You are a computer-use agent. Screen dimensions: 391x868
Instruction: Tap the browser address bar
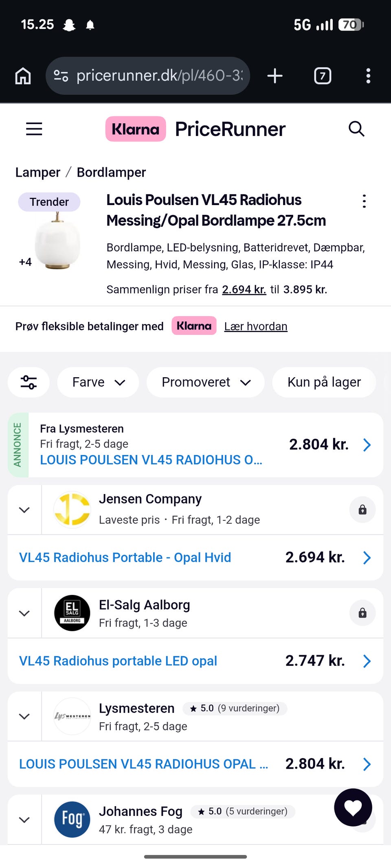tap(159, 76)
